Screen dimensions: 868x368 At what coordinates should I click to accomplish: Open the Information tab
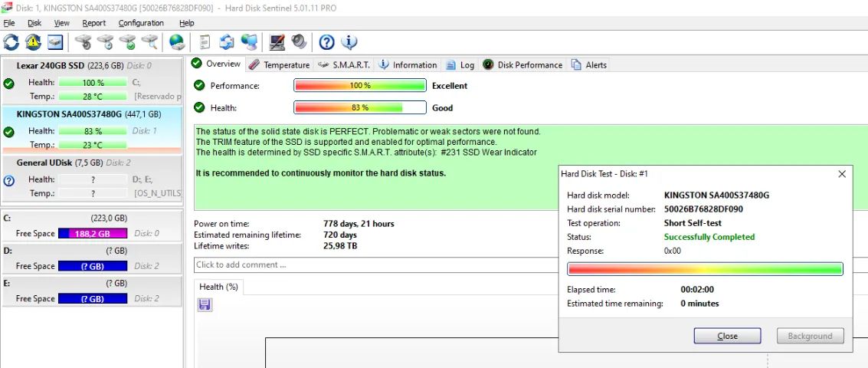click(408, 65)
